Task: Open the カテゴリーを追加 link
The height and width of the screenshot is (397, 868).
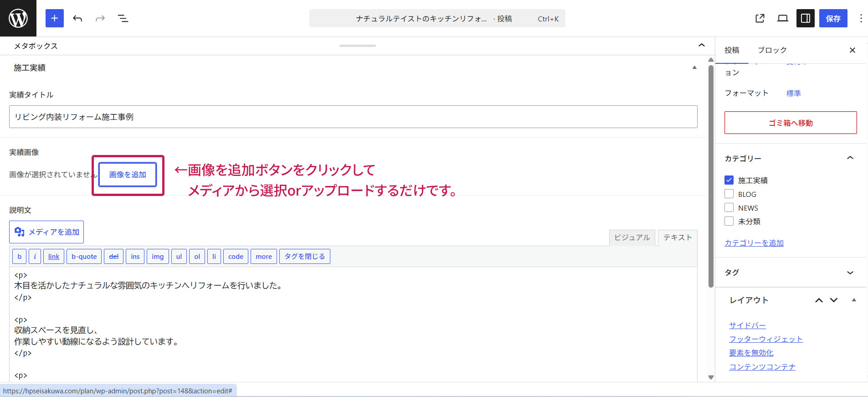Action: click(x=754, y=243)
